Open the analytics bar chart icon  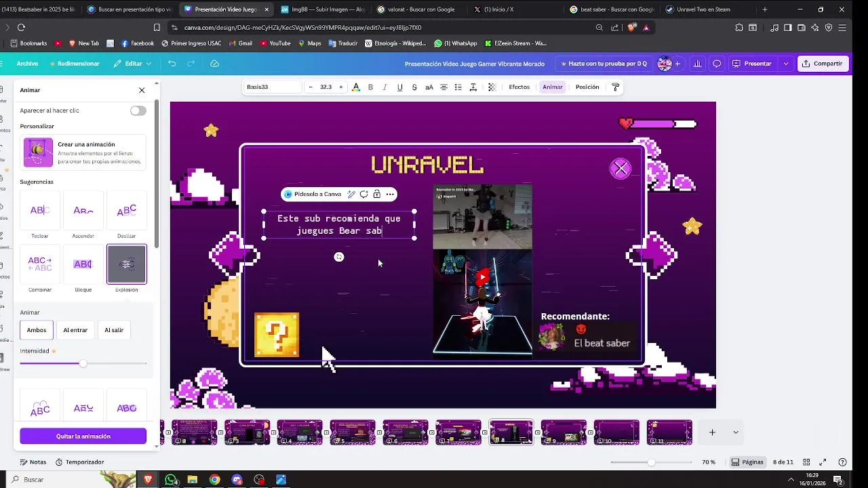(x=698, y=64)
